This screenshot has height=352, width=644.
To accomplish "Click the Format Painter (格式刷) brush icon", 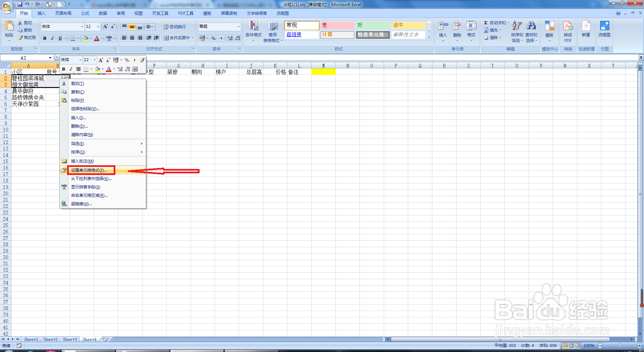I will click(x=20, y=38).
